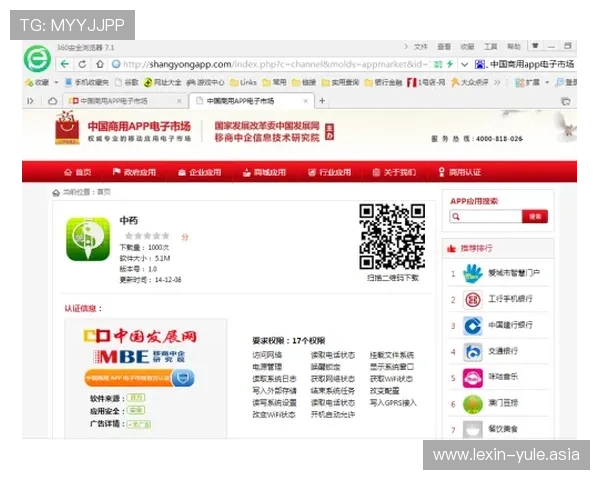This screenshot has width=600, height=480.
Task: Open the 收藏 star favorites button
Action: click(x=37, y=82)
